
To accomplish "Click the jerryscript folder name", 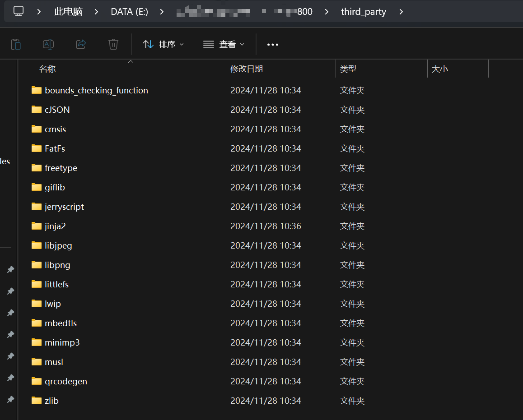I will [65, 207].
